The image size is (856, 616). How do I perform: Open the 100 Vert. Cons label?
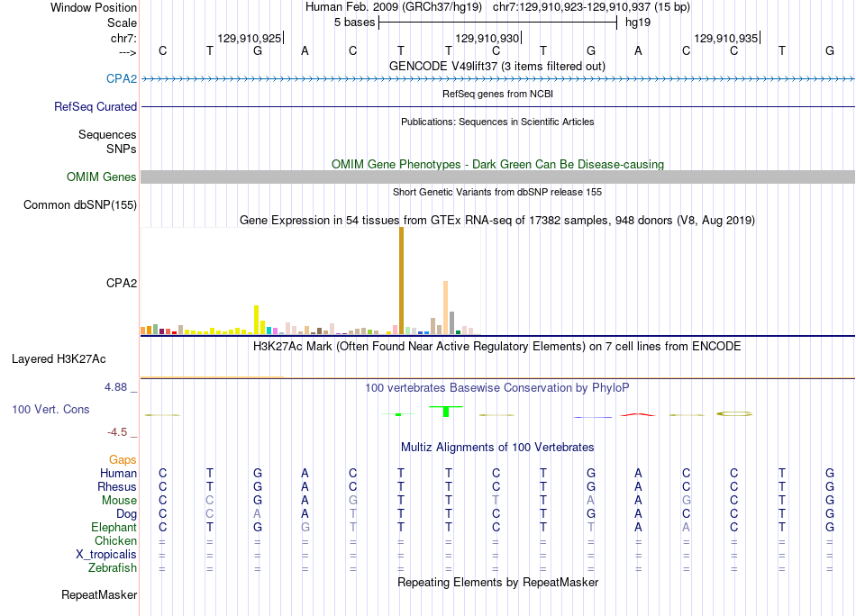(50, 409)
